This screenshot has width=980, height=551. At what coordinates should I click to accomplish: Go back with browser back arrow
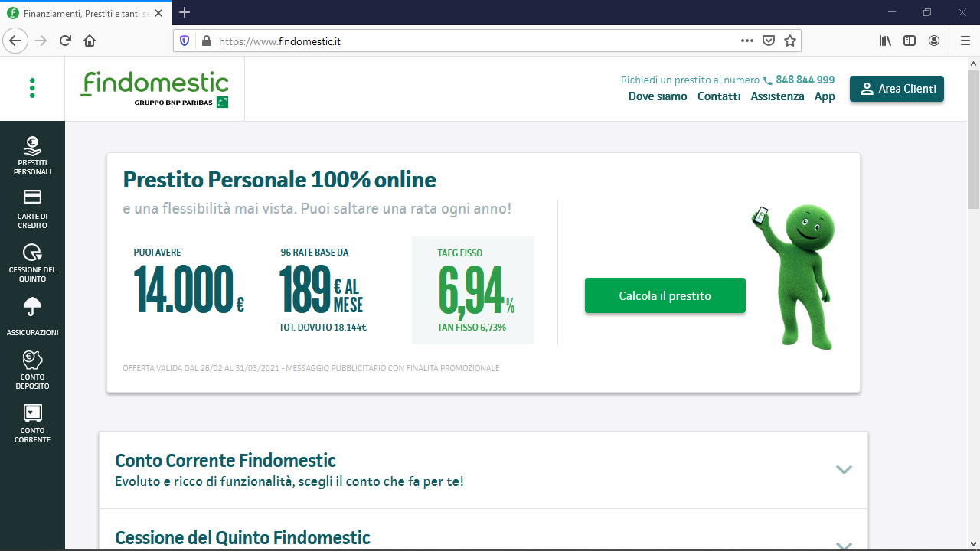[x=16, y=41]
